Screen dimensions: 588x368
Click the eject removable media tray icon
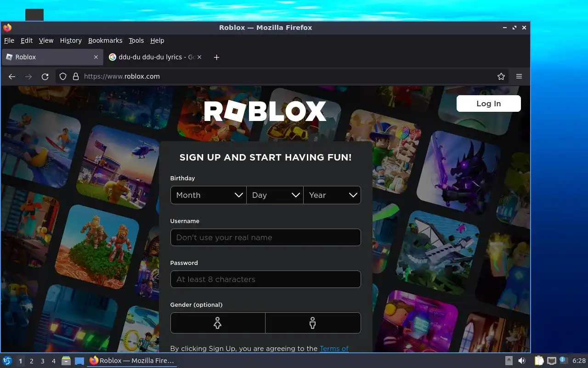coord(509,361)
